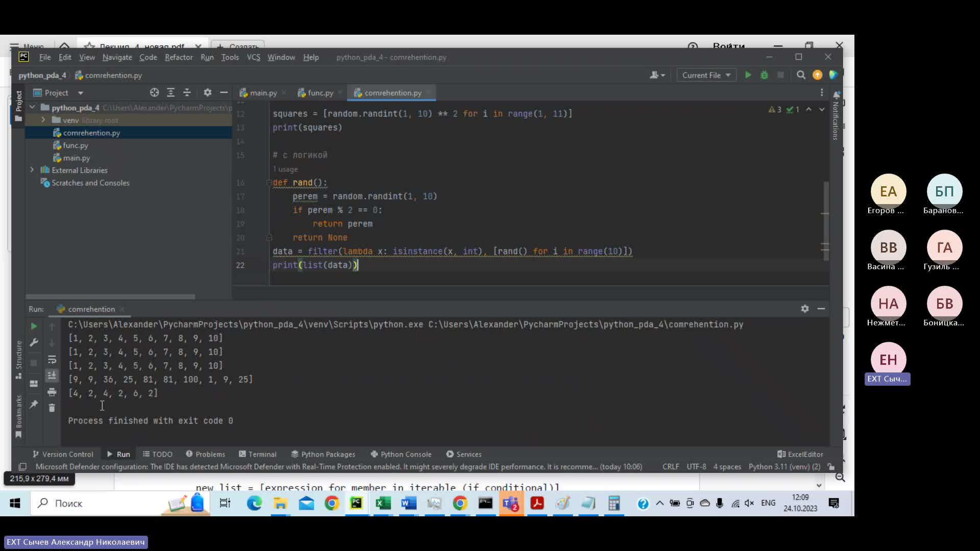This screenshot has width=980, height=551.
Task: Pin the Run tab
Action: tap(34, 404)
